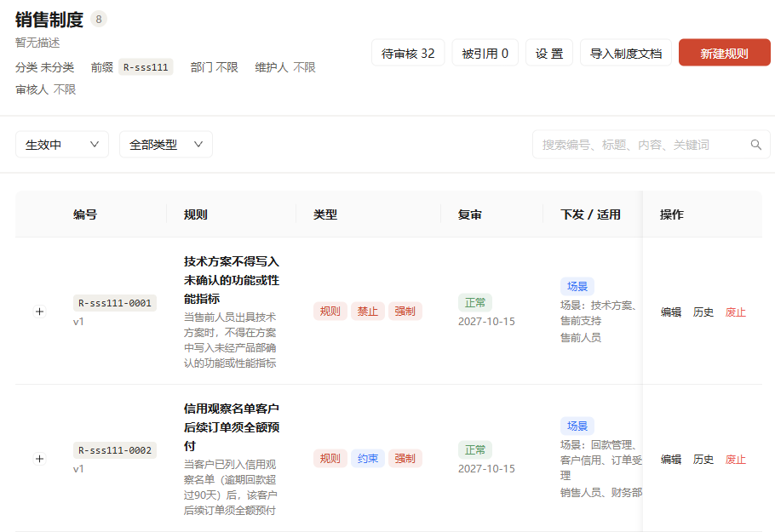Click the count badge 8 beside 销售制度
The width and height of the screenshot is (775, 532).
[x=99, y=20]
